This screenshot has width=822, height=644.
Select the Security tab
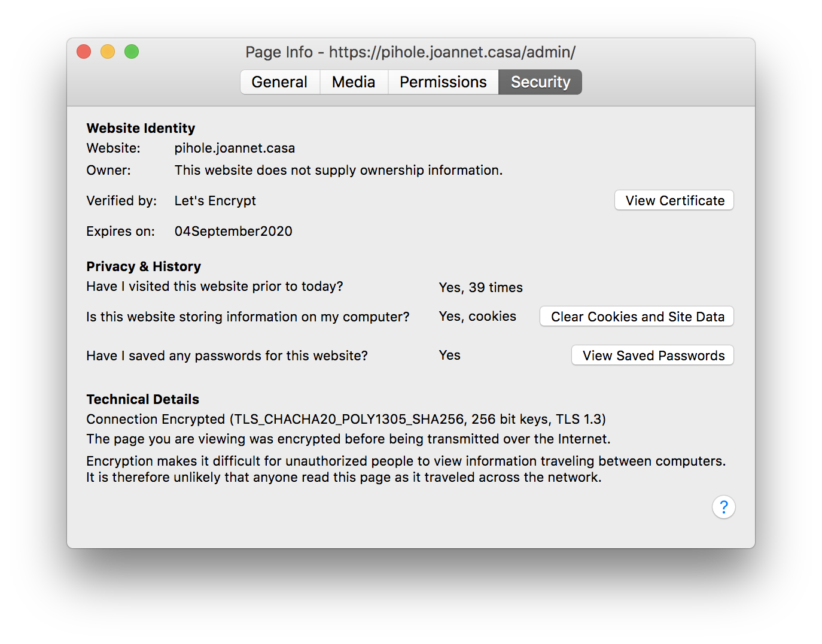(x=540, y=82)
